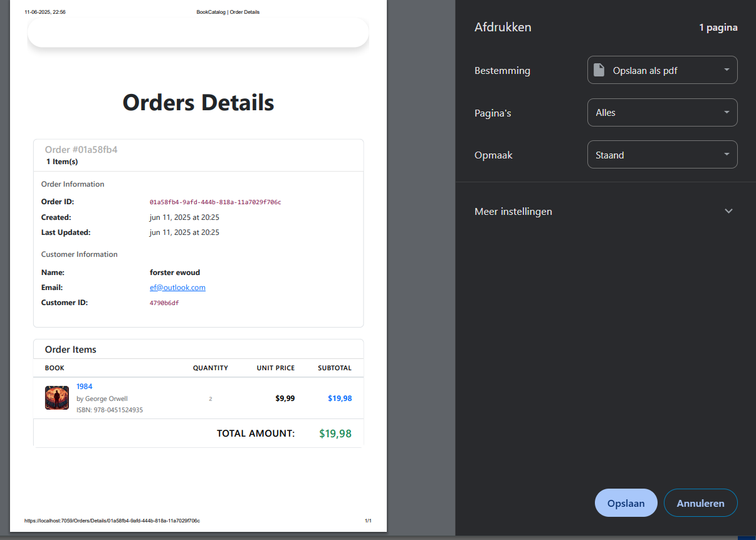Click the Customer ID value 4790b6df
The height and width of the screenshot is (540, 756).
pyautogui.click(x=164, y=303)
